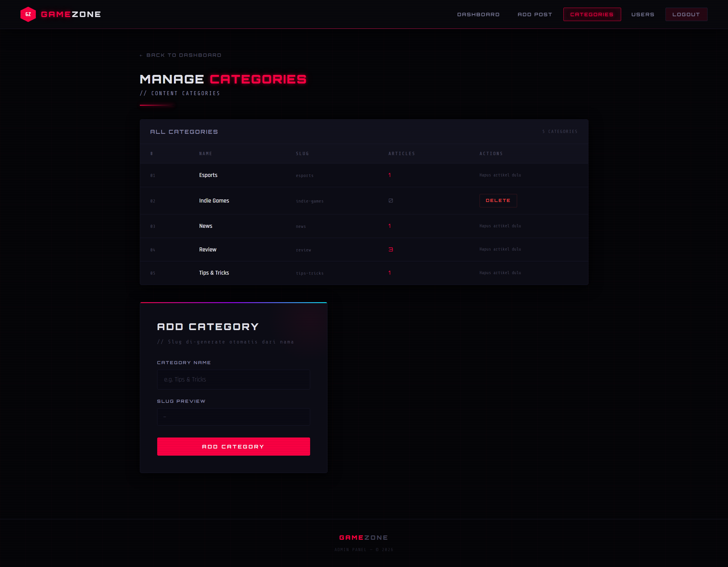
Task: Select the Review category name
Action: click(208, 249)
